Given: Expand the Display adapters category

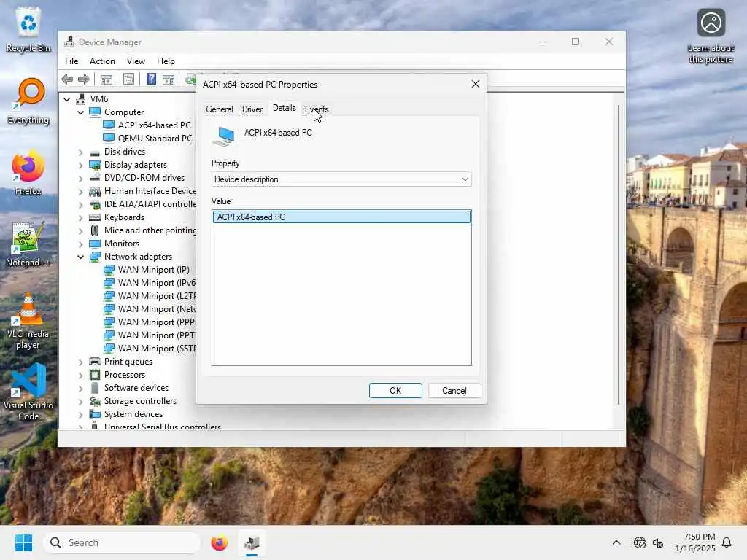Looking at the screenshot, I should click(x=80, y=166).
